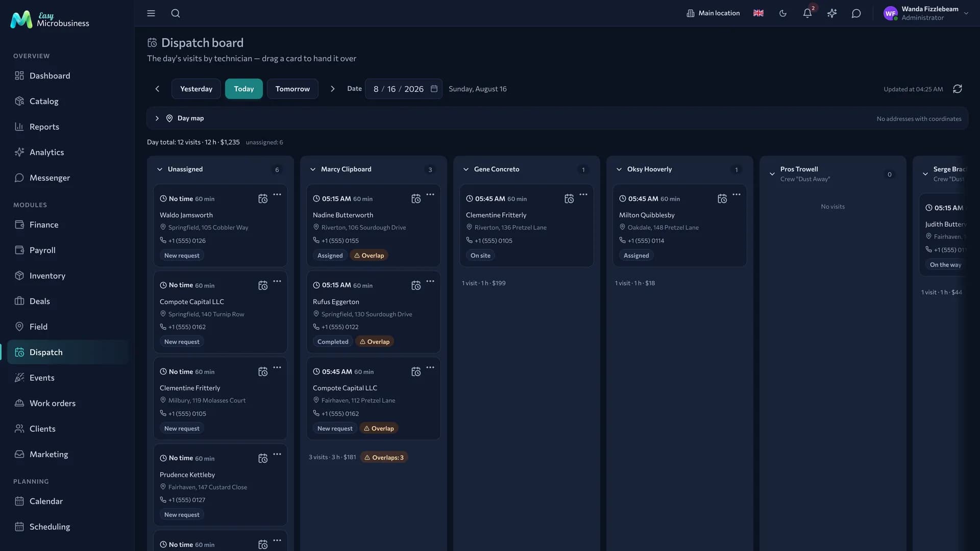The image size is (980, 551).
Task: Open Finance module
Action: pyautogui.click(x=68, y=224)
